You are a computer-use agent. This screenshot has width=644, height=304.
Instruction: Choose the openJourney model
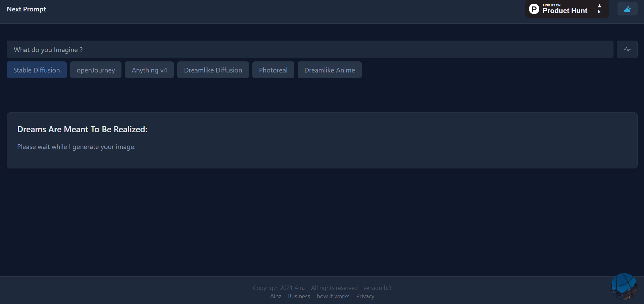click(x=96, y=70)
